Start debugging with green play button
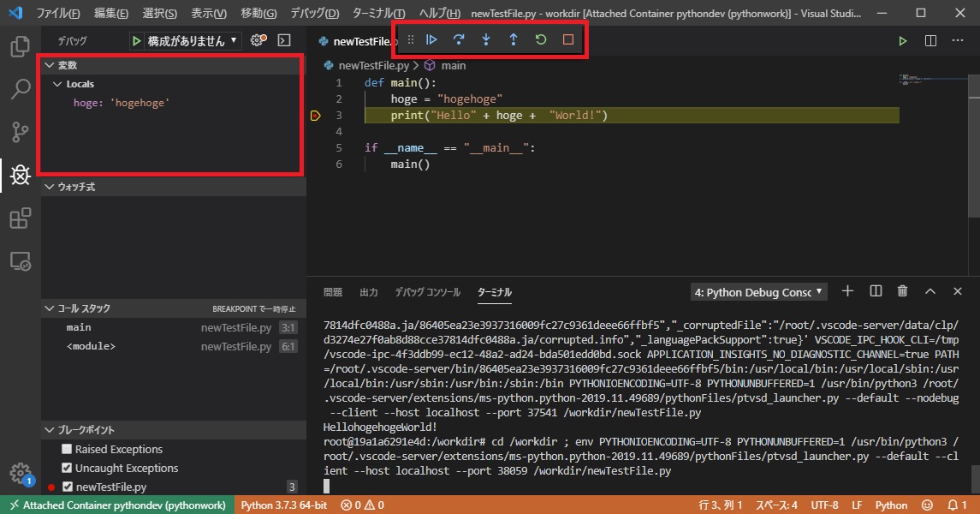Image resolution: width=980 pixels, height=514 pixels. click(x=136, y=40)
